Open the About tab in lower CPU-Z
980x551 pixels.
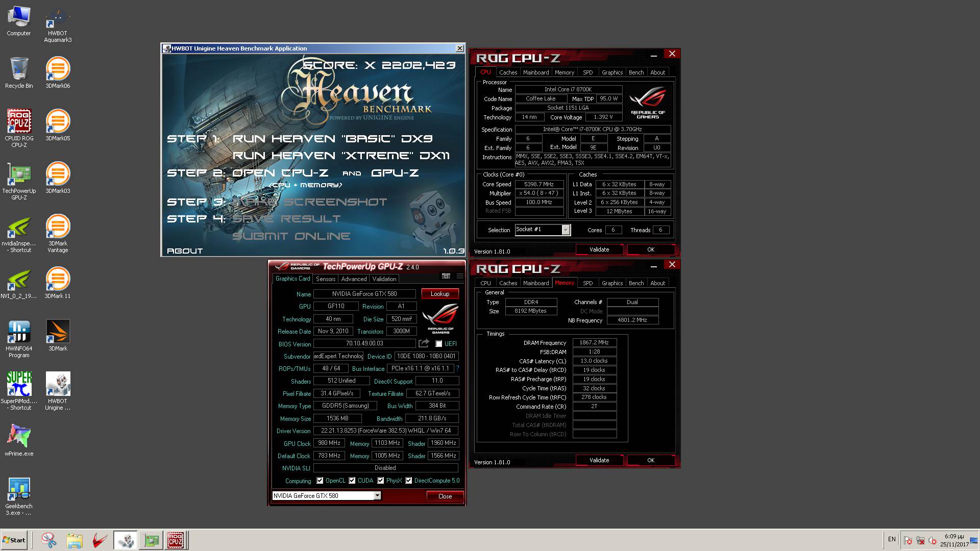tap(657, 283)
